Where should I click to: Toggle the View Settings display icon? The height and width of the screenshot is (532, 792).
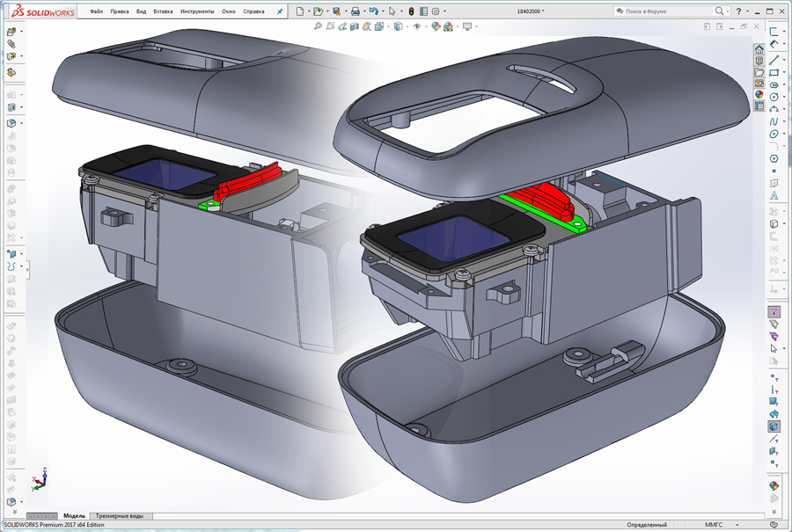coord(467,26)
